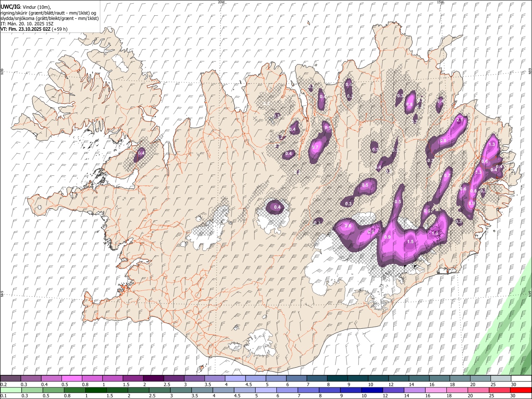Click the '30' label of the rain legend
The height and width of the screenshot is (399, 532).
point(512,396)
